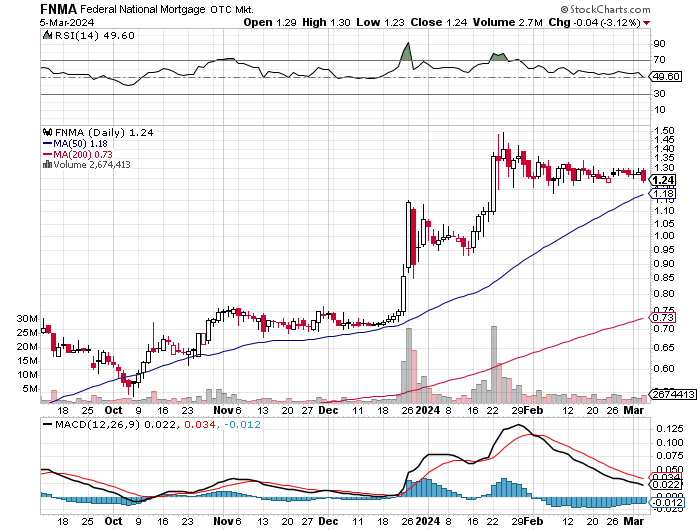Click the 'Federal National Mortgage' company name

pyautogui.click(x=143, y=9)
